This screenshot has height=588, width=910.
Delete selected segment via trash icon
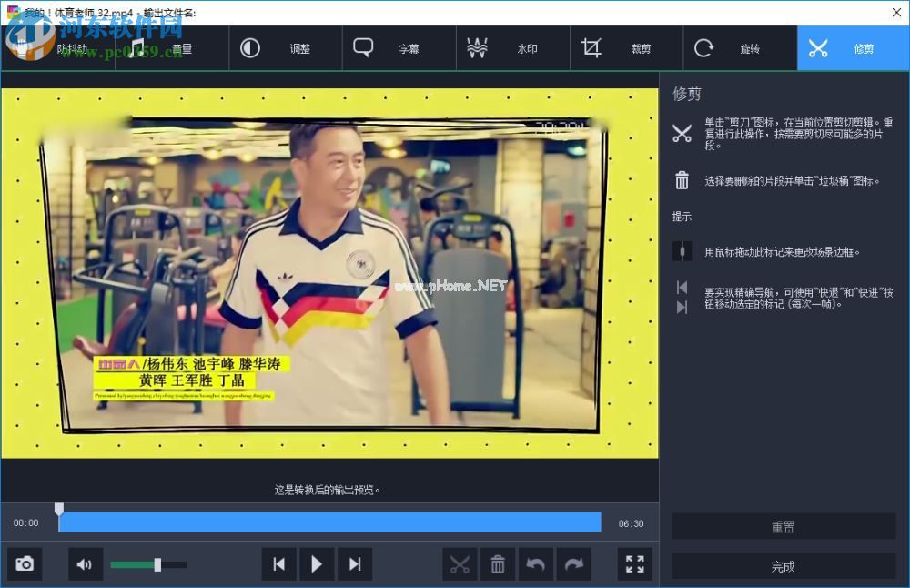click(498, 563)
